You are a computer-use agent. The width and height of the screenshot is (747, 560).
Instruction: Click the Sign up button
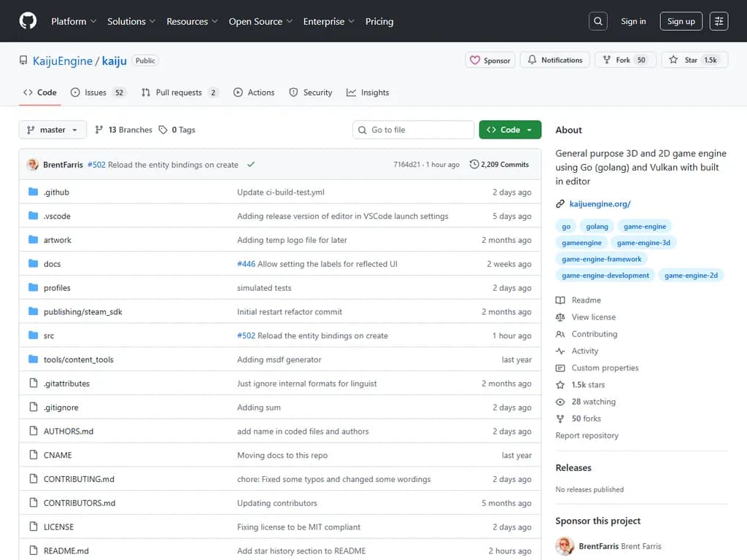point(681,21)
